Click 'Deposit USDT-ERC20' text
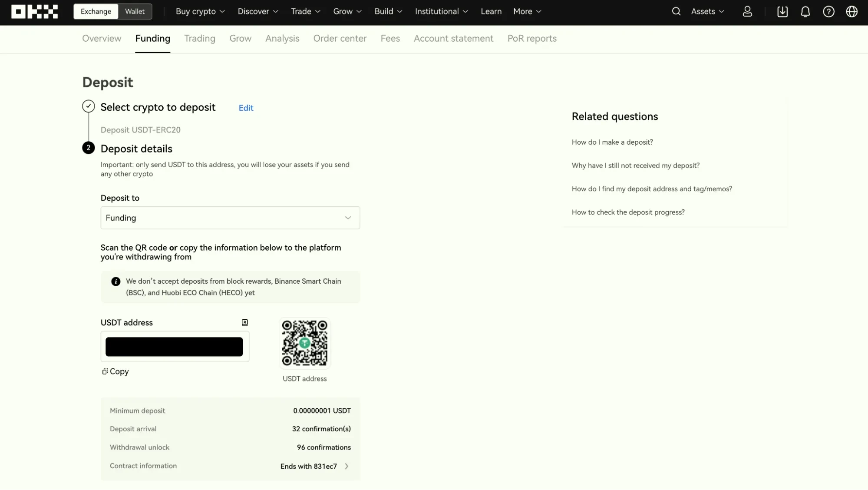 tap(141, 130)
